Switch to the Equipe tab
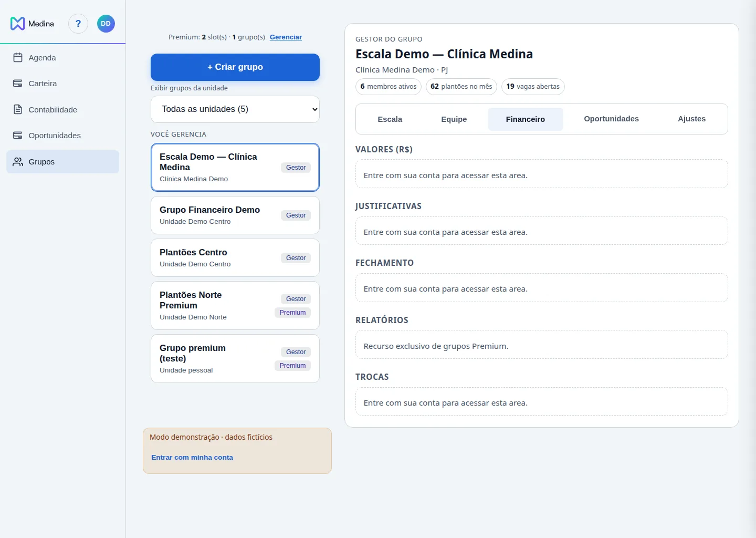Viewport: 756px width, 538px height. pos(454,119)
